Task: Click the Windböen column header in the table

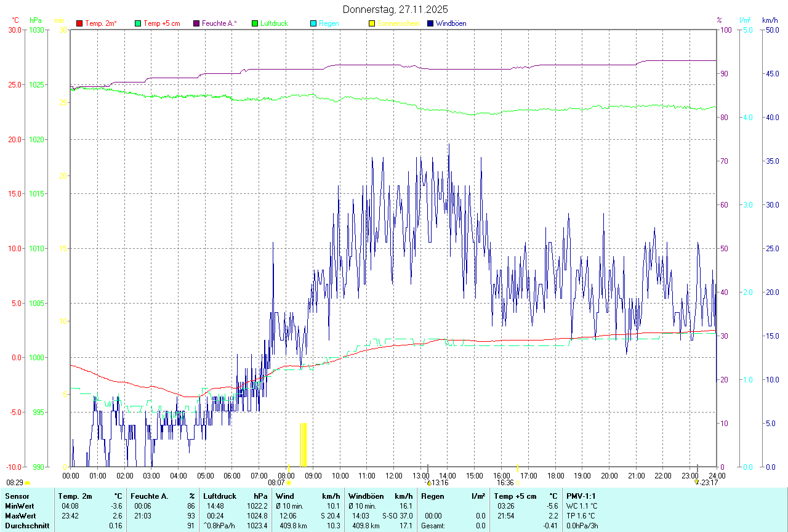Action: (366, 496)
